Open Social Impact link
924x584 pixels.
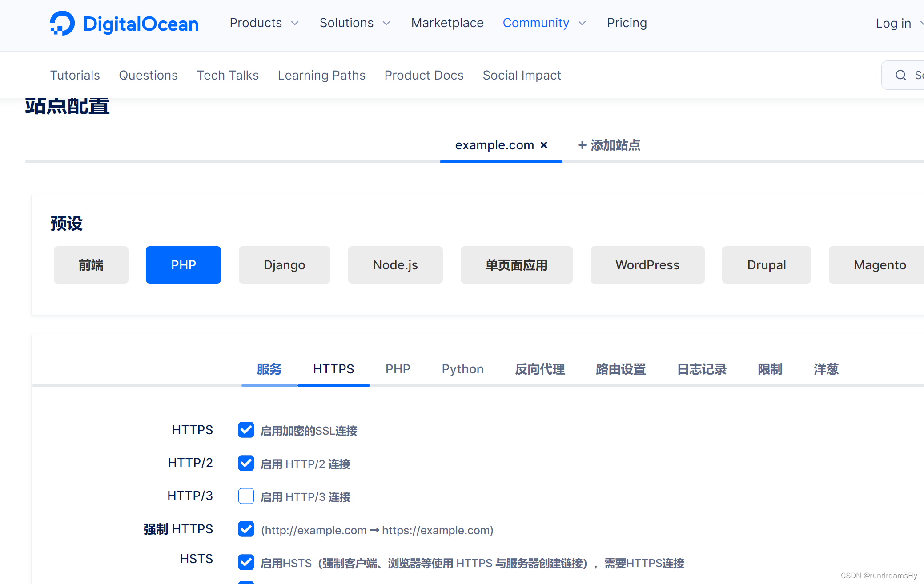[x=522, y=75]
